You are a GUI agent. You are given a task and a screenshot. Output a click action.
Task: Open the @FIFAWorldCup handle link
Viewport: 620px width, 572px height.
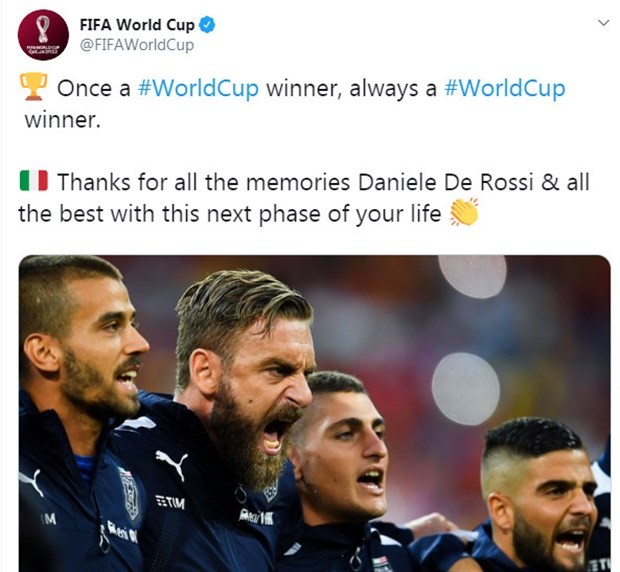pyautogui.click(x=137, y=45)
